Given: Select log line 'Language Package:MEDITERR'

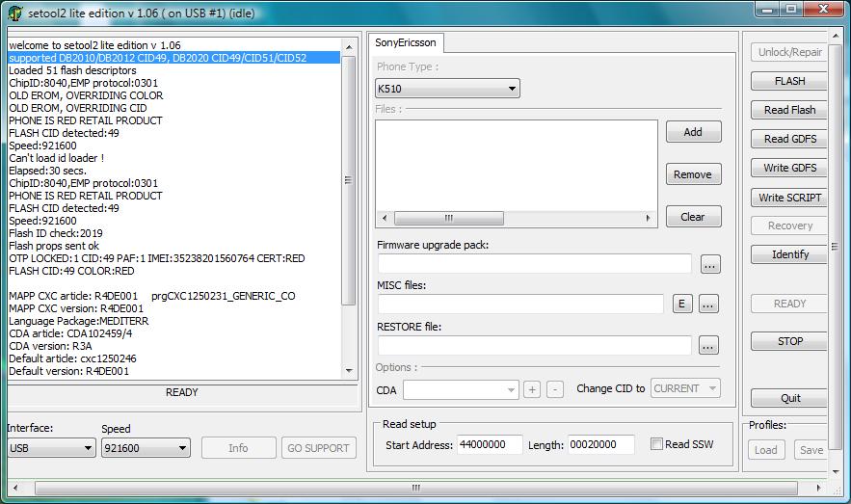Looking at the screenshot, I should click(x=79, y=321).
